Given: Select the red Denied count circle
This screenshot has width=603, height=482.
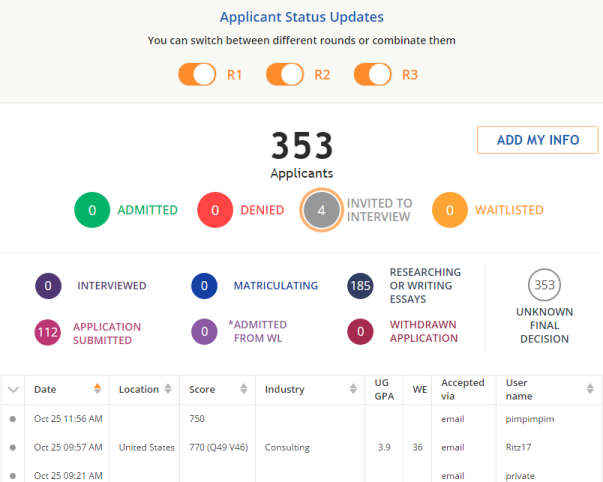Looking at the screenshot, I should 215,210.
